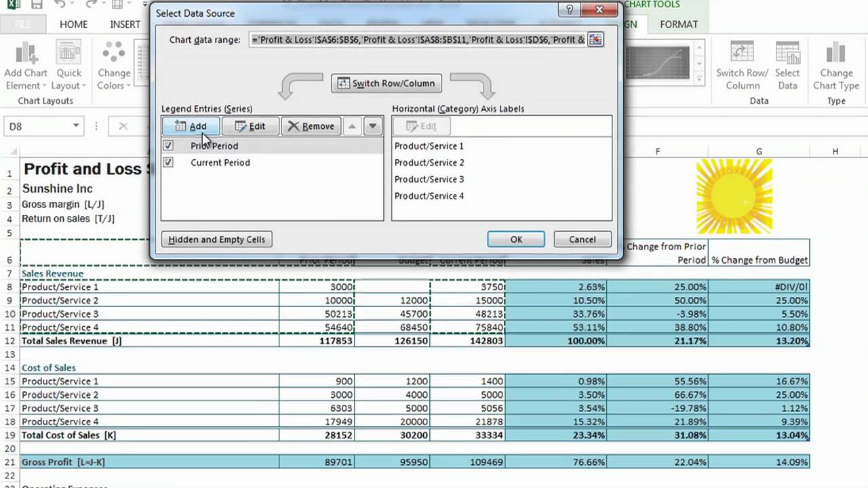Click the Switch Row/Column dialog button
The height and width of the screenshot is (488, 868).
click(x=387, y=83)
